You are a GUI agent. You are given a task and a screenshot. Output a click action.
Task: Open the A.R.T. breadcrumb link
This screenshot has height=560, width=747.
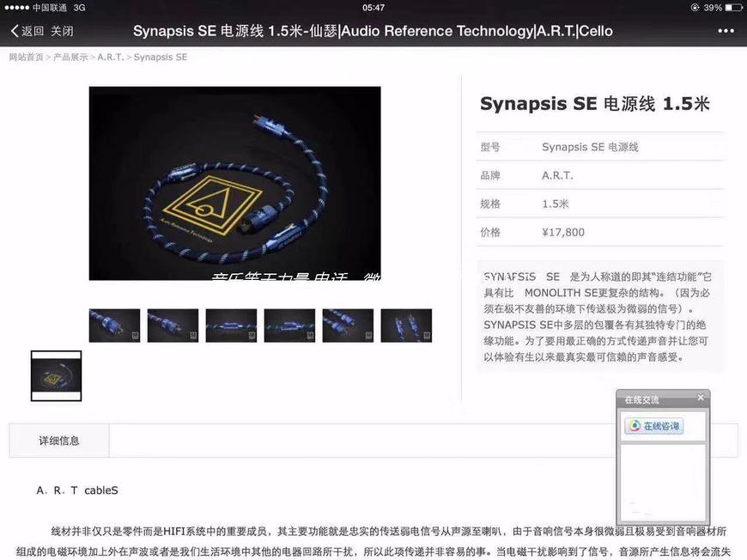111,58
